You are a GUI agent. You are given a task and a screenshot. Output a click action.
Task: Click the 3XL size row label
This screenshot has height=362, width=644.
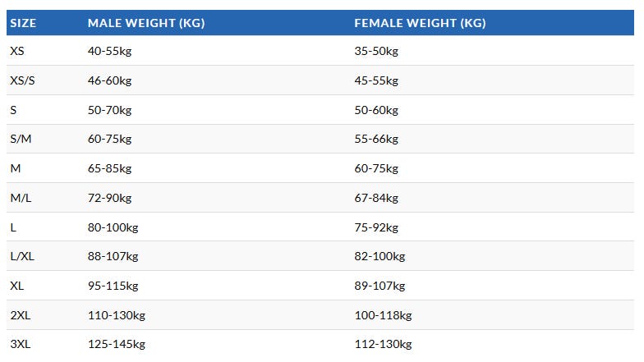(x=21, y=344)
